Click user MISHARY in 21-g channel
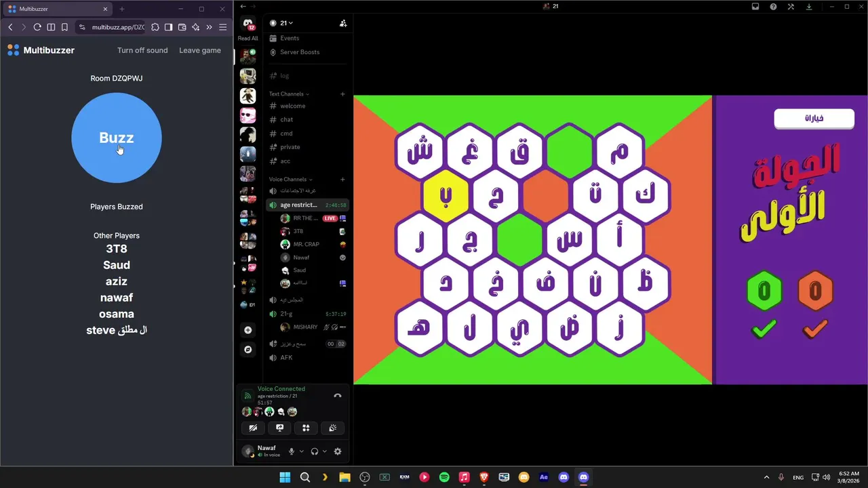 click(x=305, y=327)
